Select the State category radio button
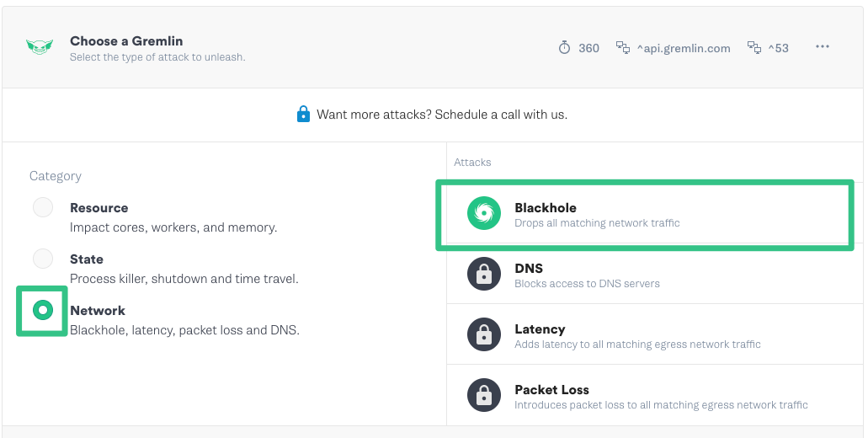This screenshot has width=868, height=438. coord(43,259)
